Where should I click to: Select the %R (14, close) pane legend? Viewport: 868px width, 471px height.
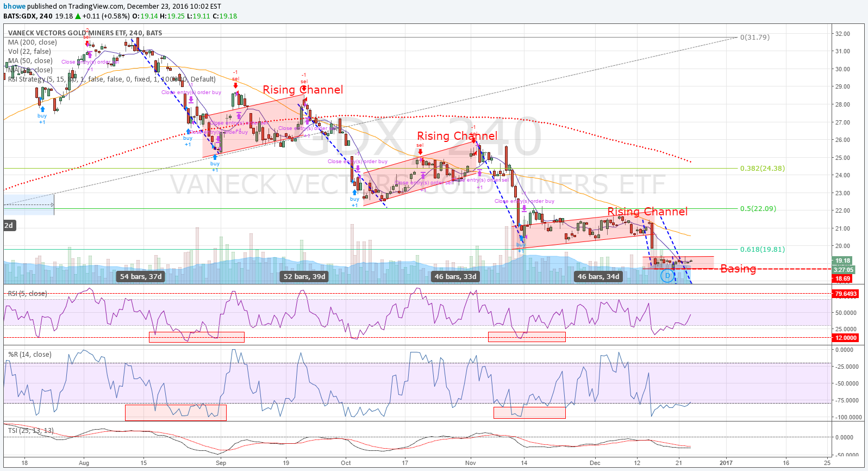click(29, 355)
